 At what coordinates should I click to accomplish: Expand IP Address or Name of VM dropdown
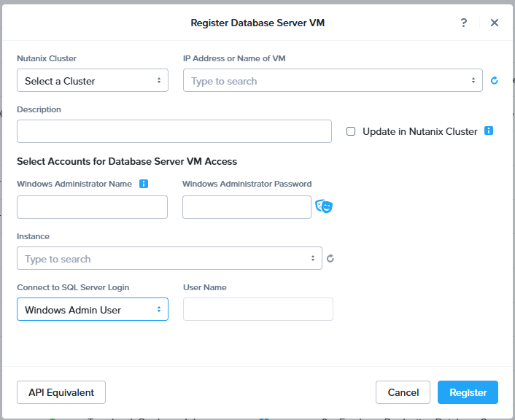[333, 81]
